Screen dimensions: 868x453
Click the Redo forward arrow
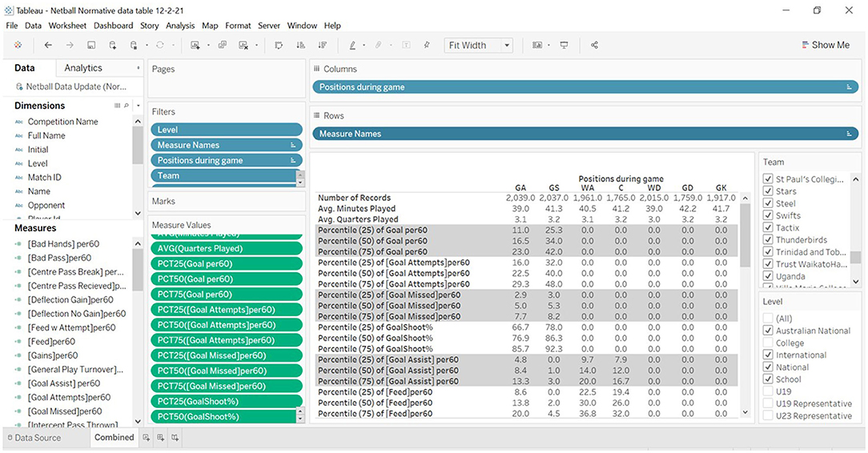pos(70,46)
